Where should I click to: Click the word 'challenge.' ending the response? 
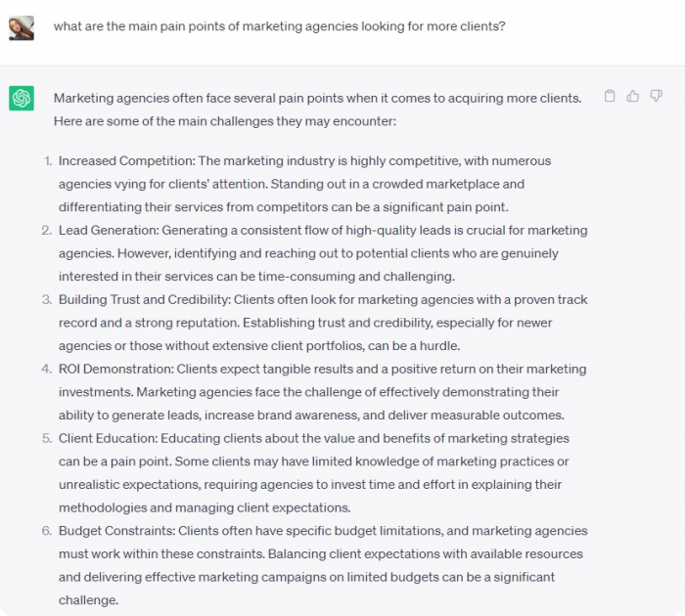[x=89, y=600]
